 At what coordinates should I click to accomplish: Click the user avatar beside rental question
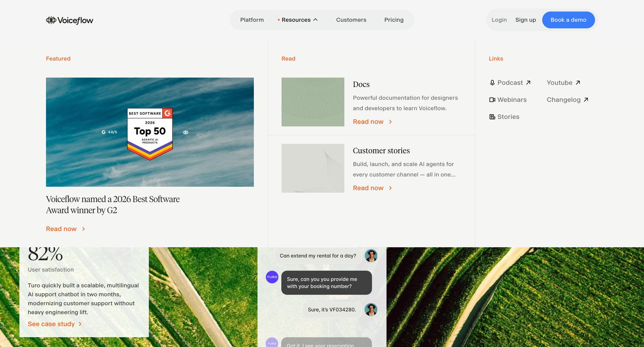click(x=371, y=256)
